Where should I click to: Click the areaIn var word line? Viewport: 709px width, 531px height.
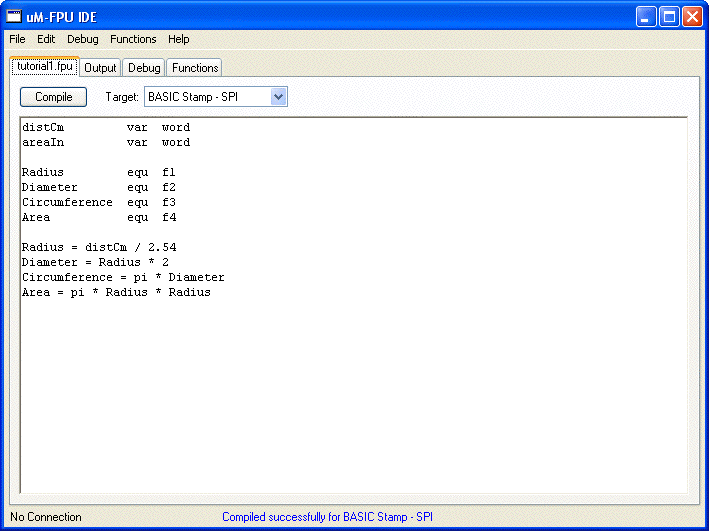click(x=106, y=142)
